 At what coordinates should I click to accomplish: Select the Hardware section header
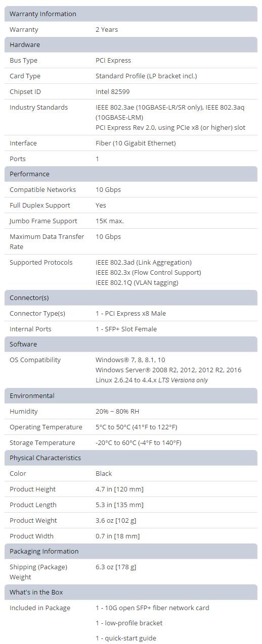click(x=131, y=44)
